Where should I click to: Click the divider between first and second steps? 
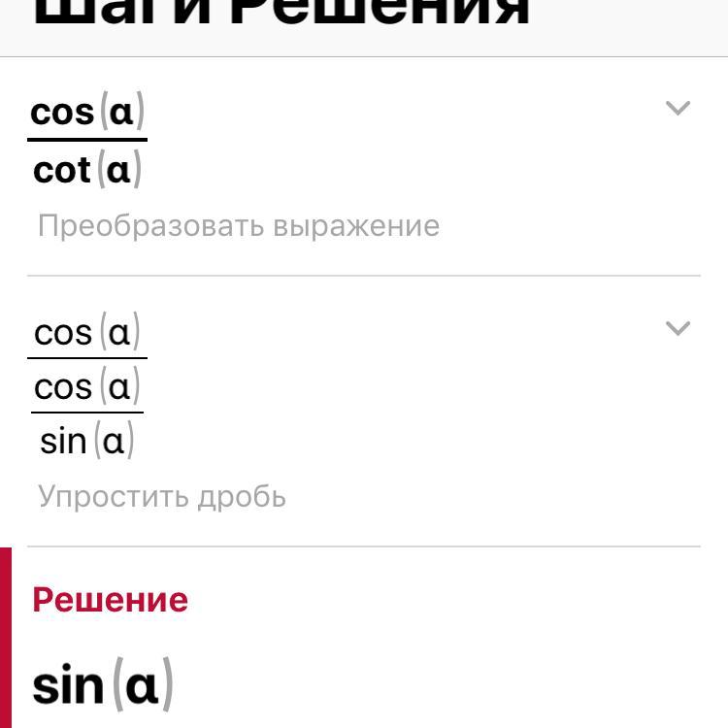coord(364,276)
